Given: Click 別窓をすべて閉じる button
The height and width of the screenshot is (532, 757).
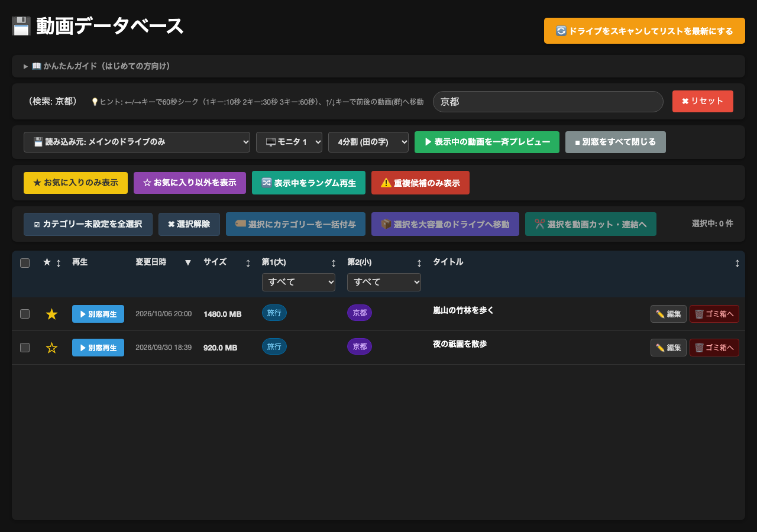Looking at the screenshot, I should click(x=616, y=142).
